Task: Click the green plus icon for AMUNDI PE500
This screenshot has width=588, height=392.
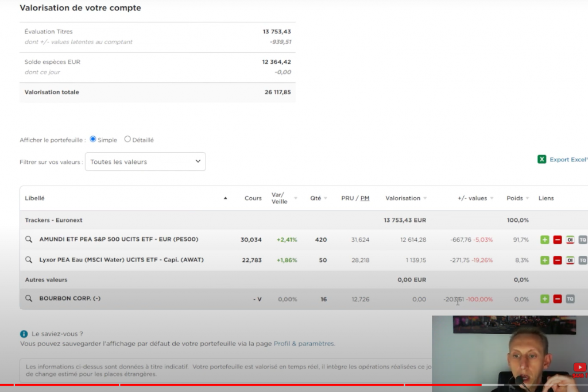Action: coord(544,240)
